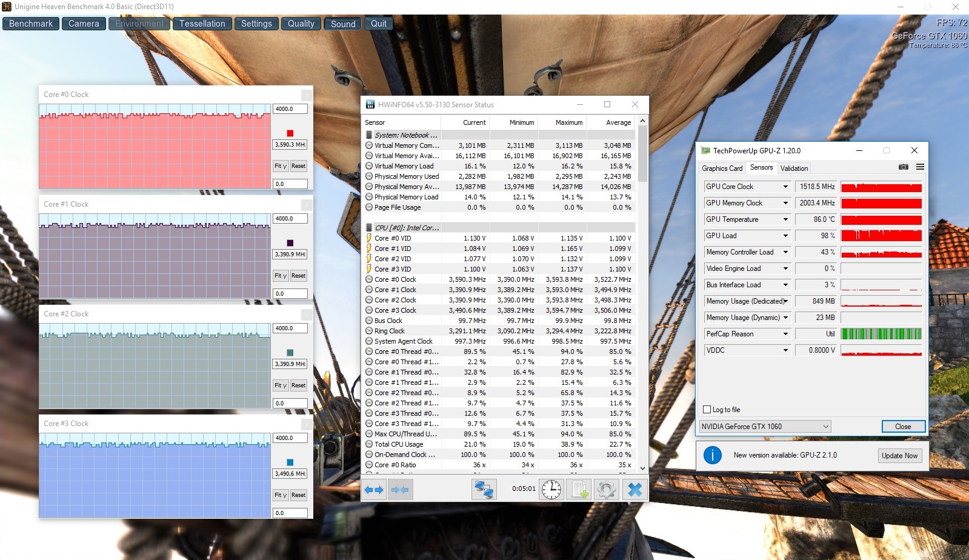Viewport: 969px width, 560px height.
Task: Open the PerfCap Reason dropdown
Action: pyautogui.click(x=785, y=334)
